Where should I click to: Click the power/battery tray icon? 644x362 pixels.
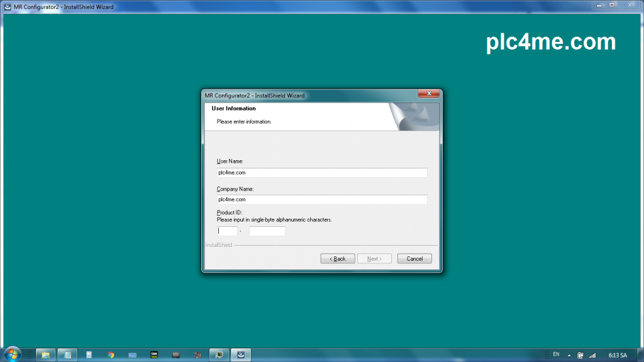coord(580,355)
